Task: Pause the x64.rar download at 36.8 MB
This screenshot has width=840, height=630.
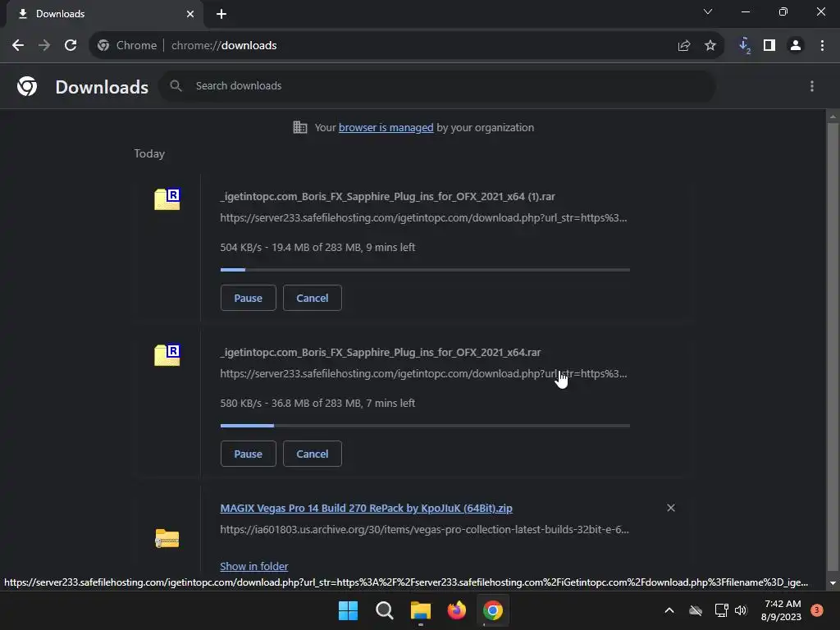Action: click(x=248, y=454)
